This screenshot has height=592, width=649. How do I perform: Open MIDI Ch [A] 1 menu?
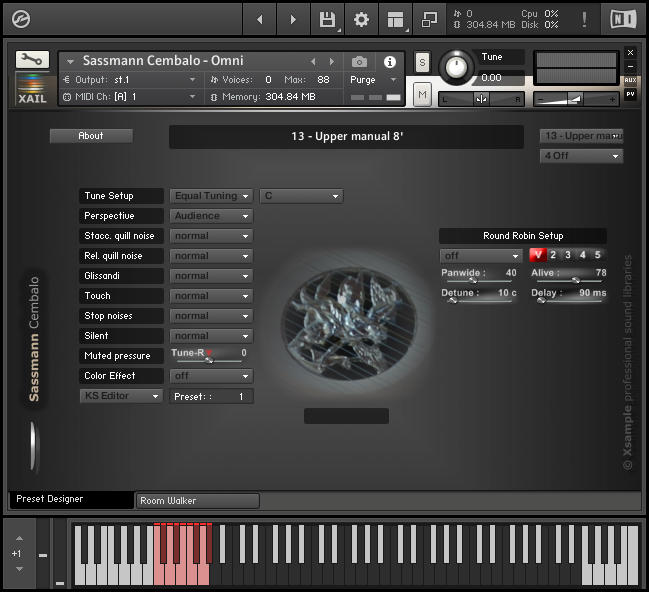point(130,97)
